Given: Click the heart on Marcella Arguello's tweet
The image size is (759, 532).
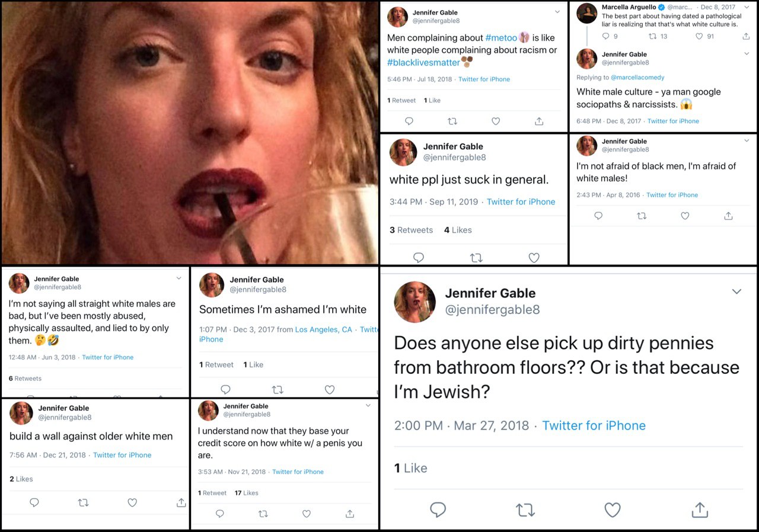Looking at the screenshot, I should point(699,36).
